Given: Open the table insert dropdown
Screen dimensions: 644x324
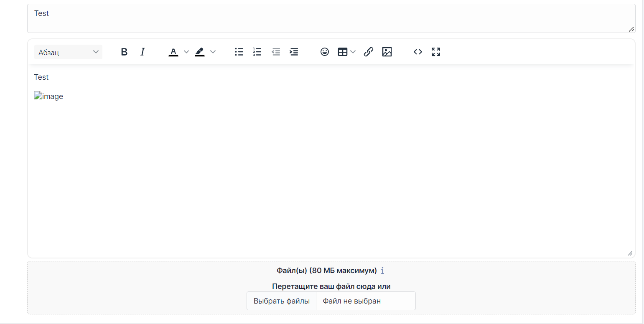Looking at the screenshot, I should [346, 52].
